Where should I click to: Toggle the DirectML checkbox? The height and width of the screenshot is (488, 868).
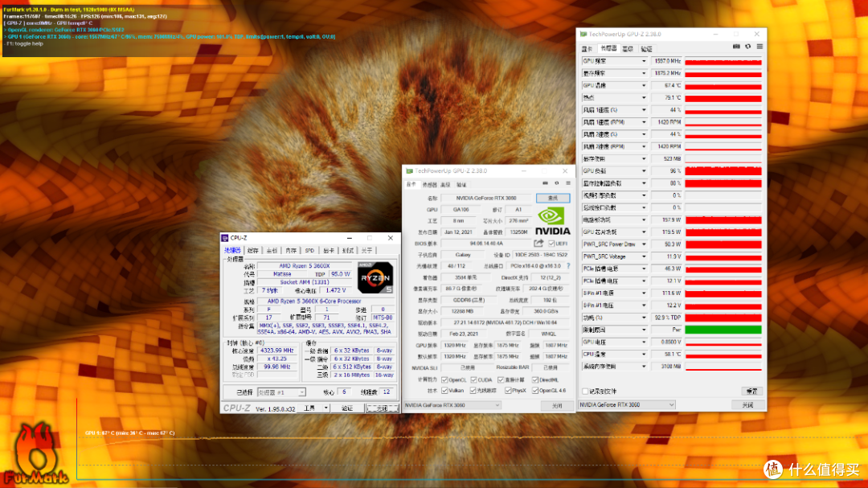(534, 380)
